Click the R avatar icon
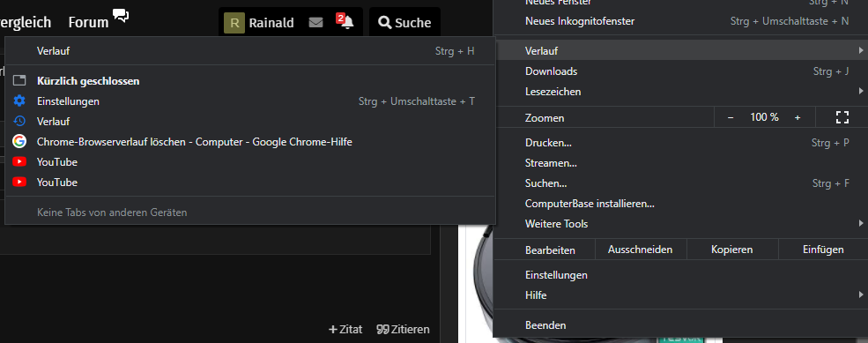Screen dimensions: 868x343 [234, 23]
